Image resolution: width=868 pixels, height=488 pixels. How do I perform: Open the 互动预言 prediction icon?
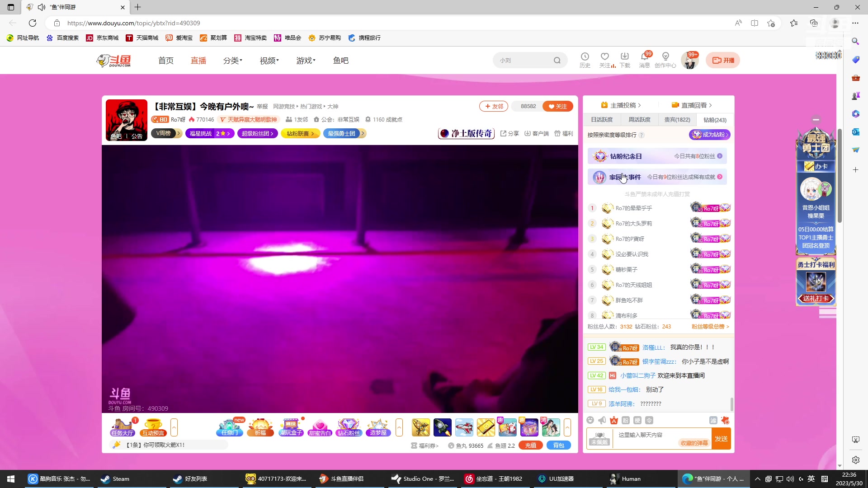153,427
